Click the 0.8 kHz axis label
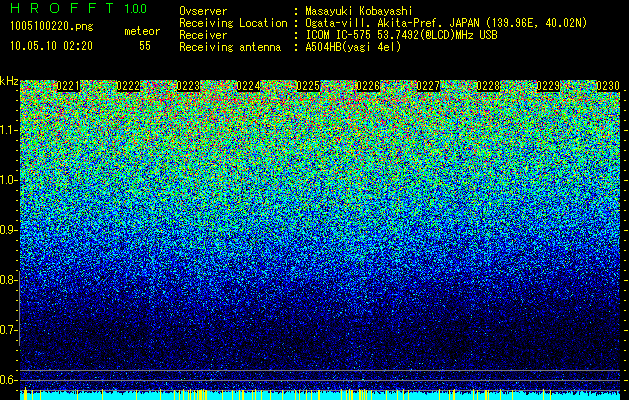The height and width of the screenshot is (400, 629). tap(9, 280)
